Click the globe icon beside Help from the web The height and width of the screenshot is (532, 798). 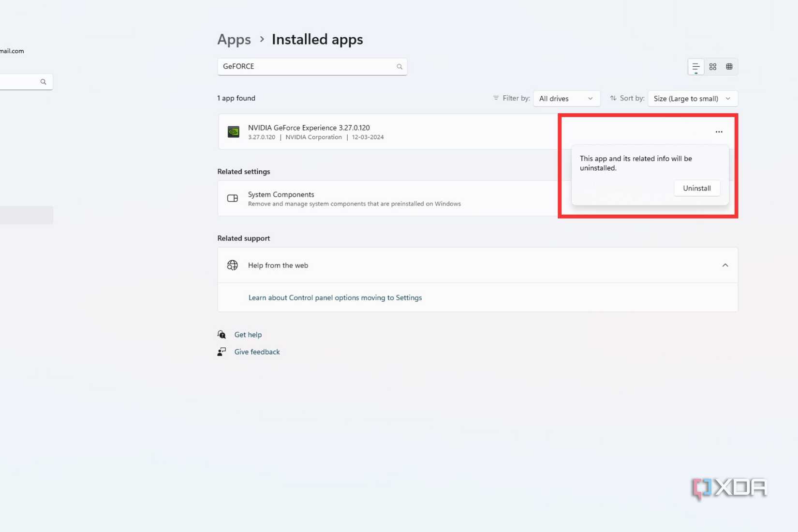coord(233,265)
